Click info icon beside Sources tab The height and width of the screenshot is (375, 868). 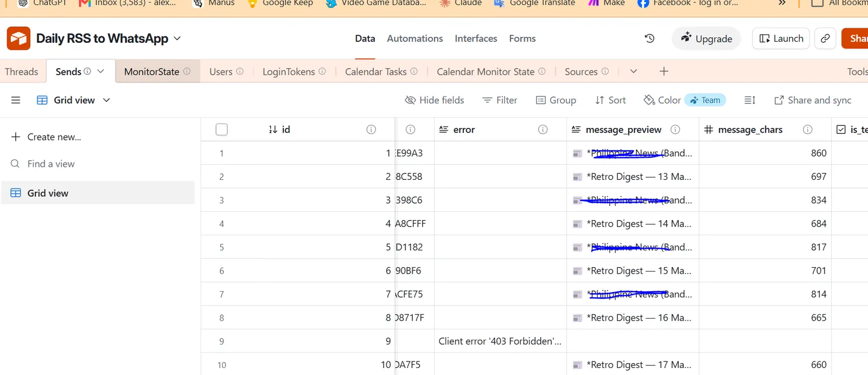[605, 72]
